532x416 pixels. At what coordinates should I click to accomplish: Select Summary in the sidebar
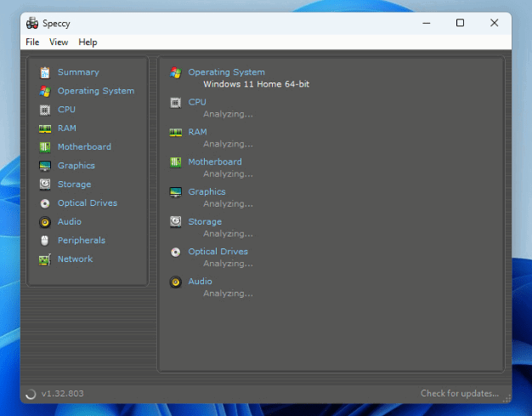tap(78, 72)
